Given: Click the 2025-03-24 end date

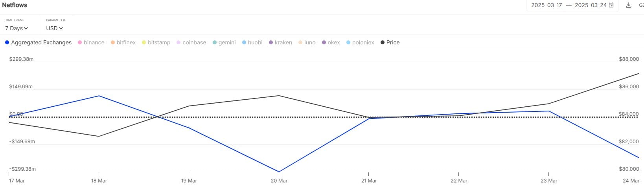Looking at the screenshot, I should [x=591, y=5].
